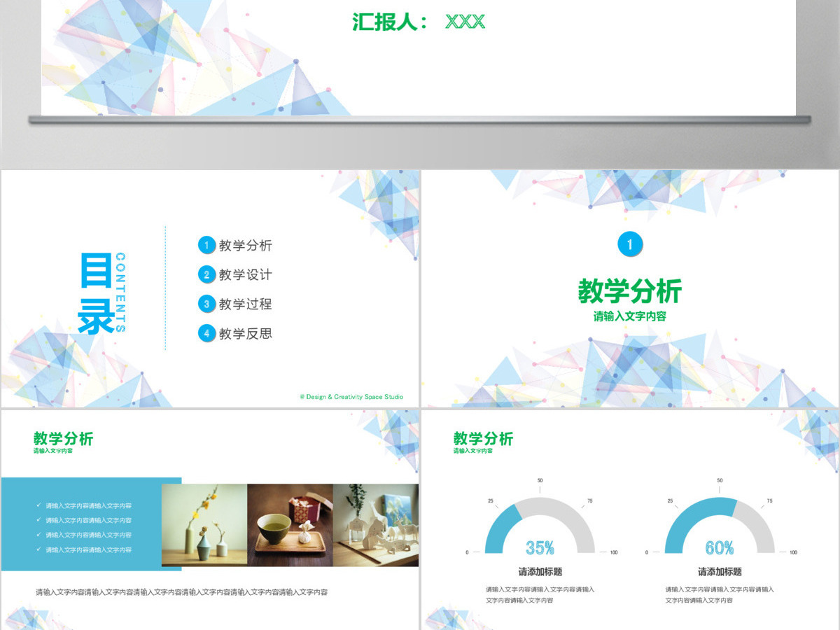
Task: Click number 1 circle beside 教学分析 in contents list
Action: (x=206, y=245)
